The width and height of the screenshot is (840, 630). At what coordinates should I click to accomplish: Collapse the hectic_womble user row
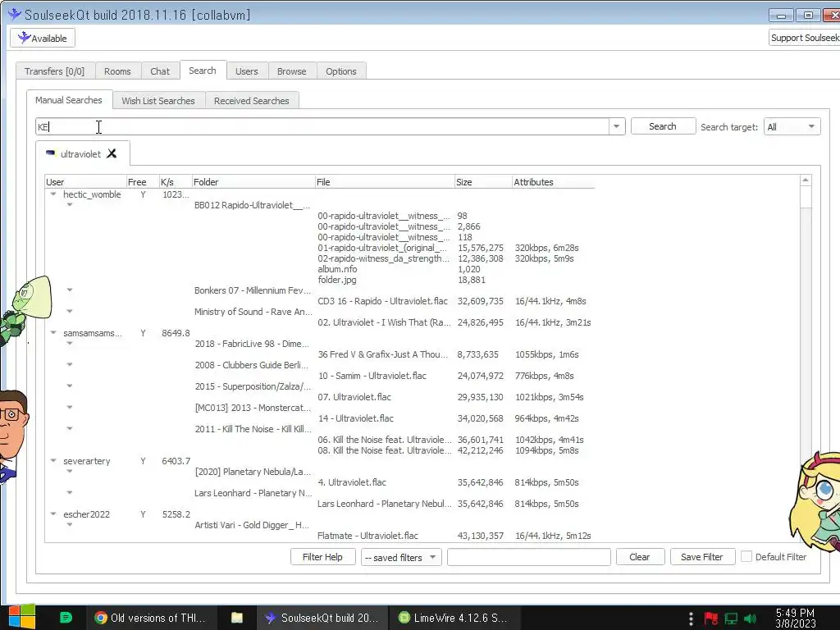pos(53,194)
